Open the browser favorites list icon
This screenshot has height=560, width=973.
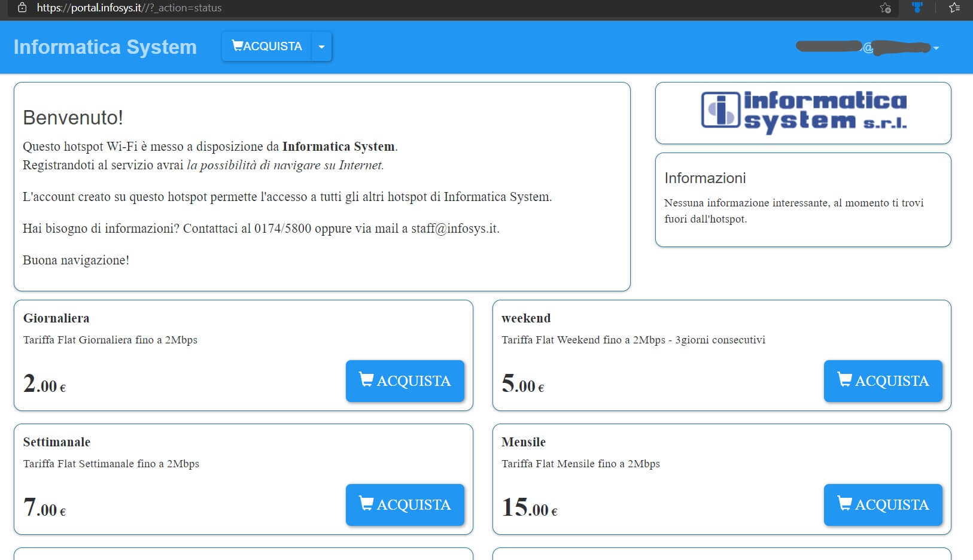pyautogui.click(x=954, y=8)
